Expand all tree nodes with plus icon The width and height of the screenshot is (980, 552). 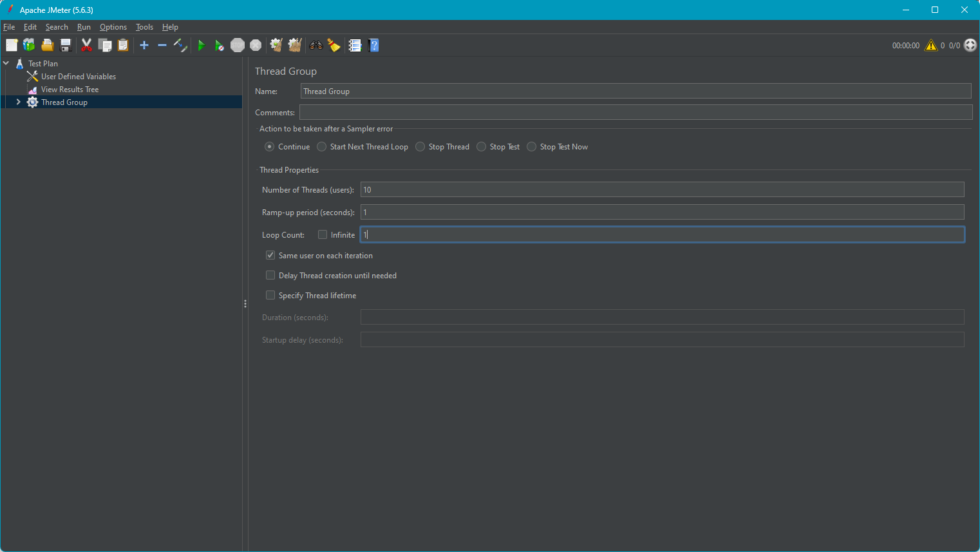coord(144,45)
